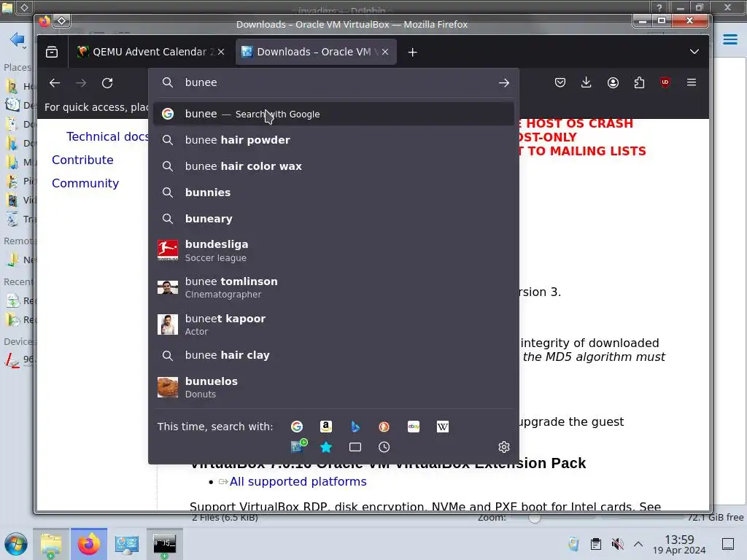The height and width of the screenshot is (560, 747).
Task: Pick the bunnies suggestion
Action: [x=333, y=192]
